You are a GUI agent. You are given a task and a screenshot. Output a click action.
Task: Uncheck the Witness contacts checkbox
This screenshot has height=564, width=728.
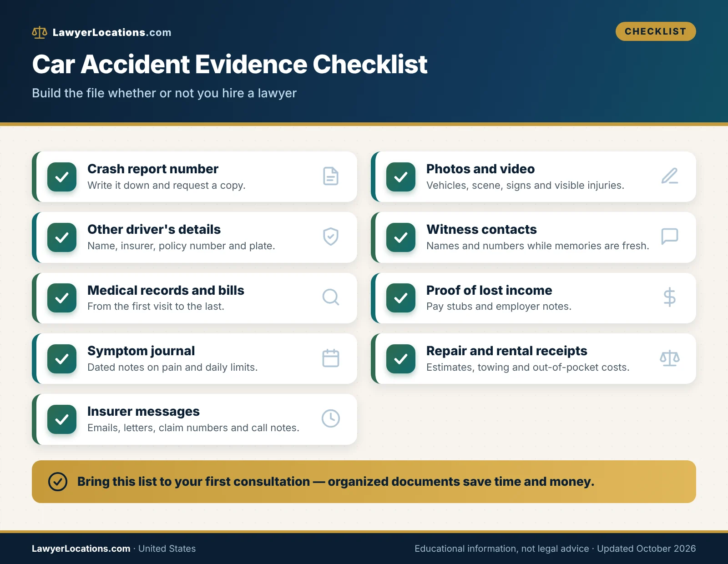[x=401, y=237]
